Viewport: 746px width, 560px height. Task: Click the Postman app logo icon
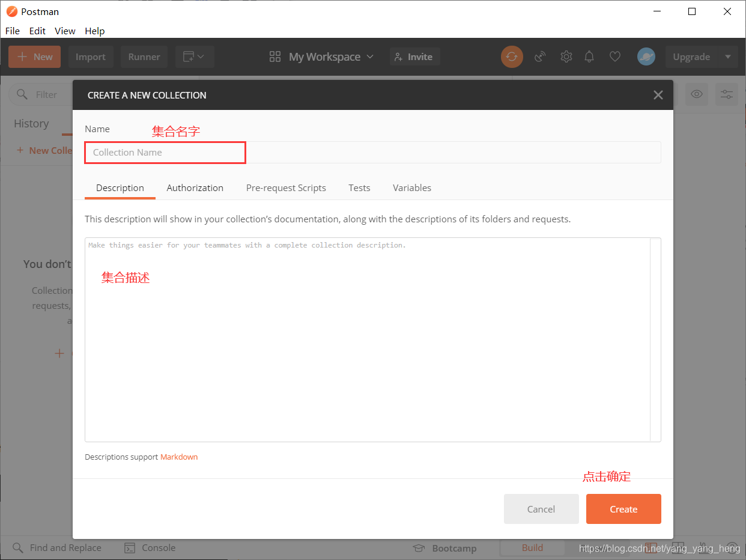11,11
